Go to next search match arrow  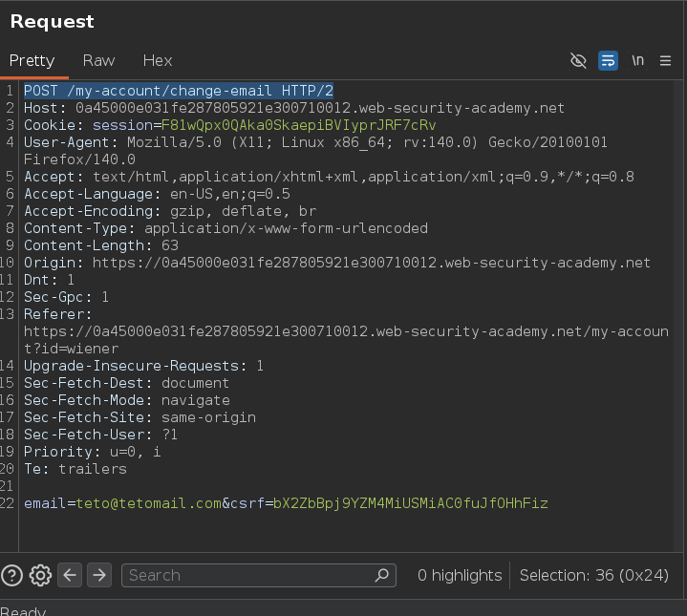99,575
